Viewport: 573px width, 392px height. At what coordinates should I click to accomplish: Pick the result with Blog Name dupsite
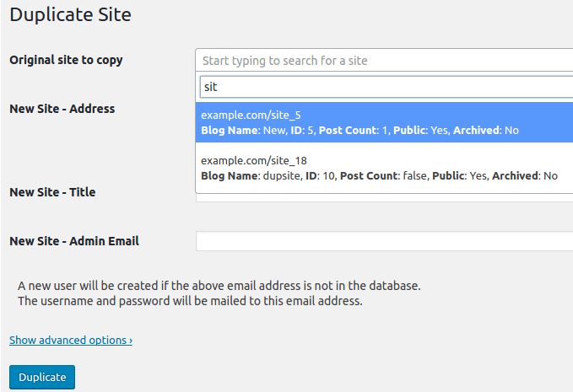(384, 168)
